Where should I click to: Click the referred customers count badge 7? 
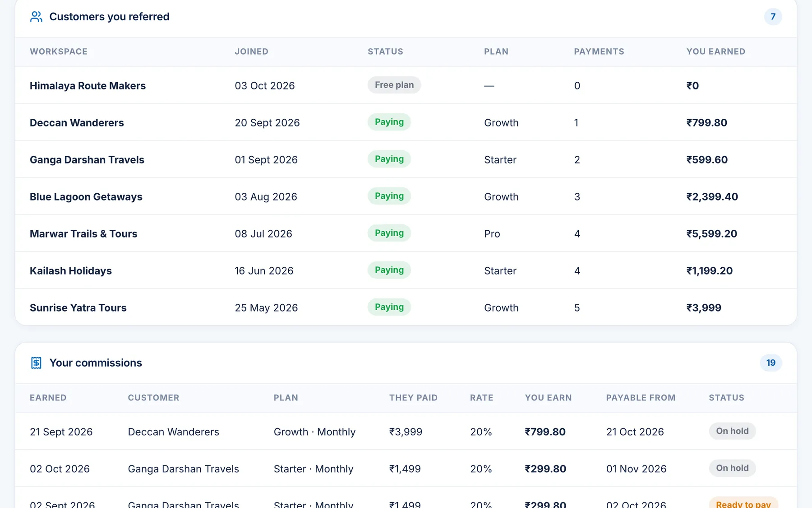773,17
